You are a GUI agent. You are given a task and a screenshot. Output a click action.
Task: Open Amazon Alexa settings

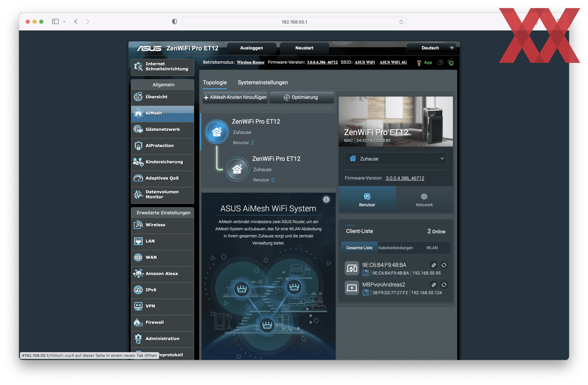point(162,274)
